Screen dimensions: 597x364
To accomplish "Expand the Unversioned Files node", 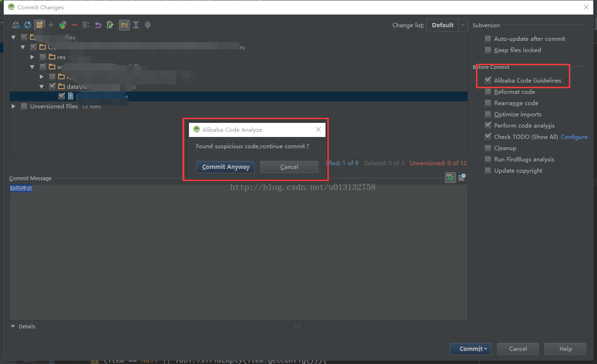I will 14,106.
